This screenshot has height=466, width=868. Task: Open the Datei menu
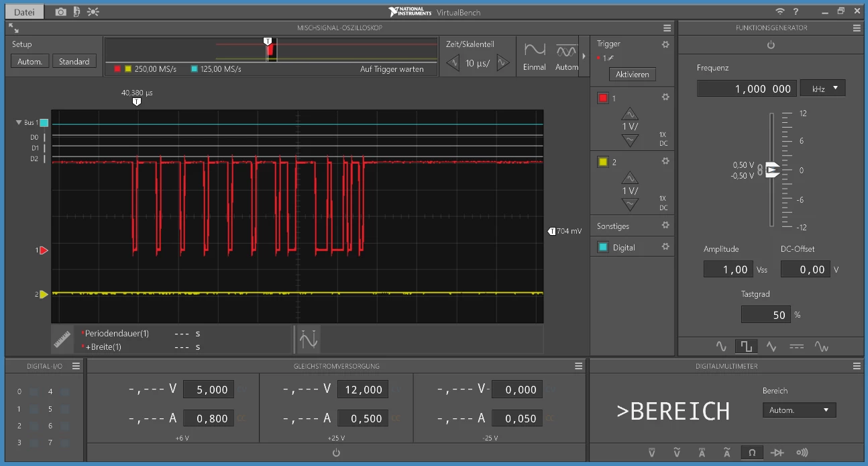coord(24,12)
